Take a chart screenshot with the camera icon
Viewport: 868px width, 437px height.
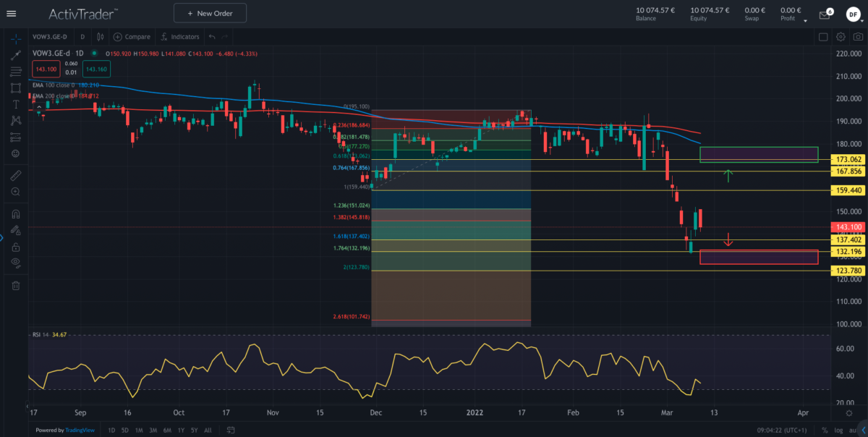point(858,36)
